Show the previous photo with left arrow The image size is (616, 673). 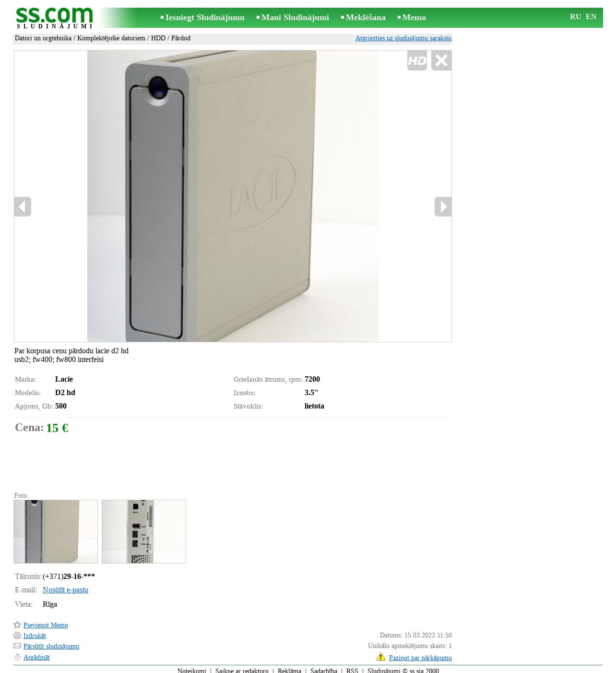(23, 206)
